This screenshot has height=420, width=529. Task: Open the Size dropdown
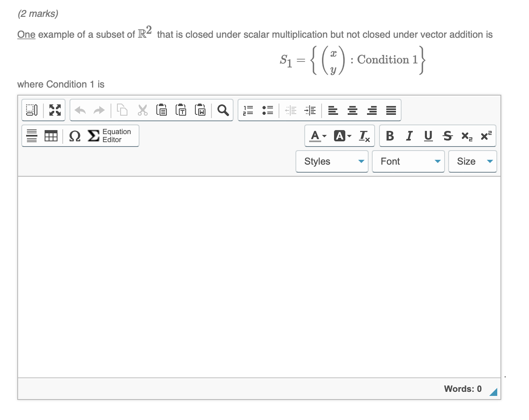(x=473, y=161)
